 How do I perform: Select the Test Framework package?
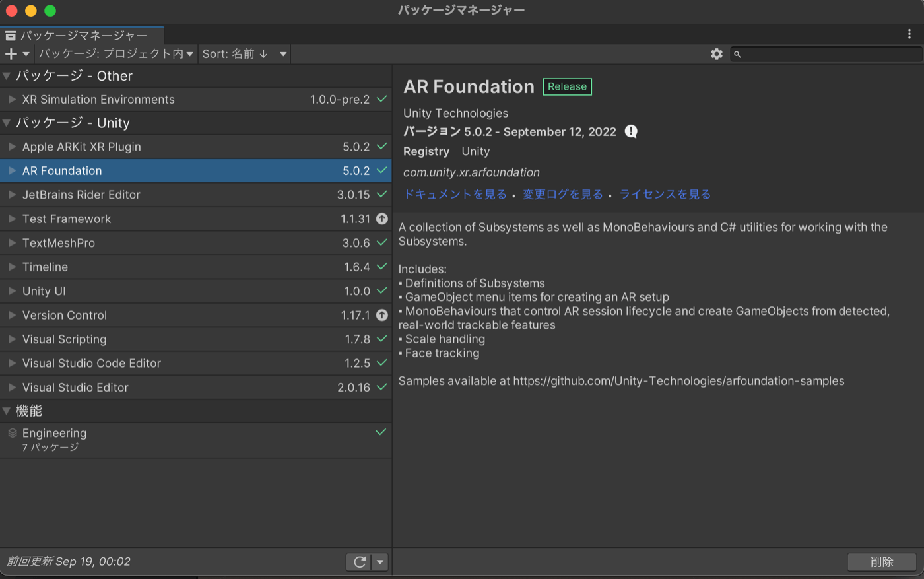tap(196, 219)
